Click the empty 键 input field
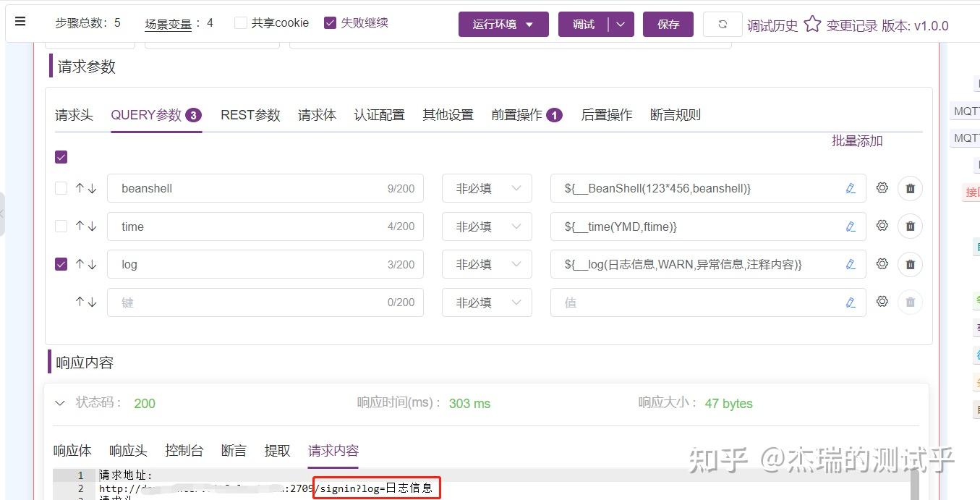 click(265, 302)
